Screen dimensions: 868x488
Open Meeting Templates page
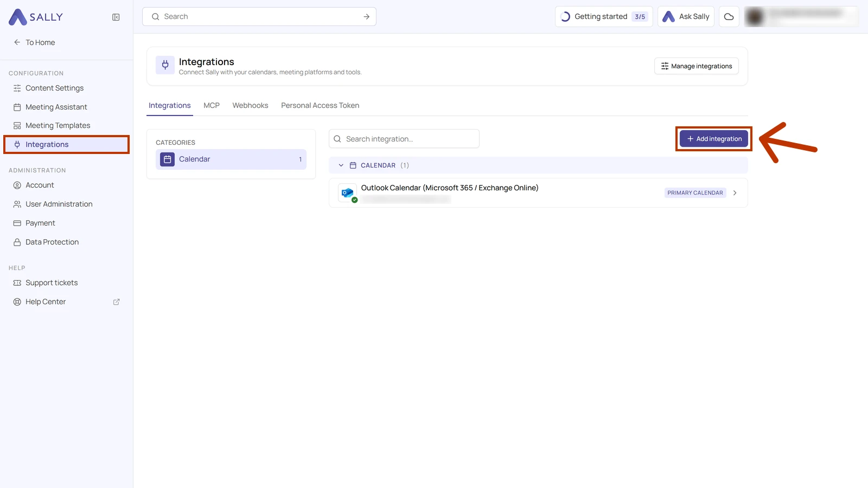click(x=66, y=125)
